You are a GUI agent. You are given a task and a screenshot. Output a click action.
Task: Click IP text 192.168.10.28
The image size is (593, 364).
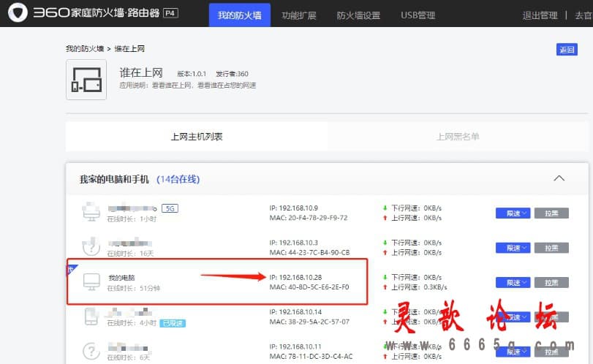[295, 277]
